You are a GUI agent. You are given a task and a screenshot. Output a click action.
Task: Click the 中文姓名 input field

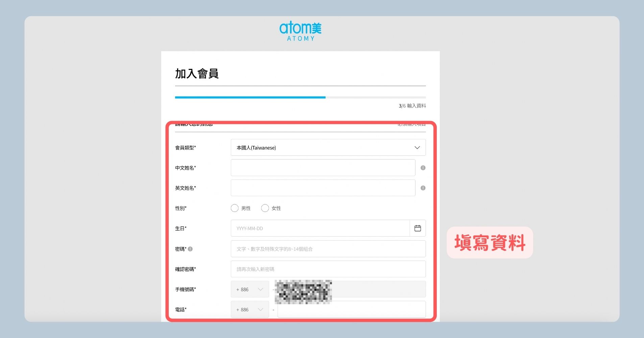(323, 168)
